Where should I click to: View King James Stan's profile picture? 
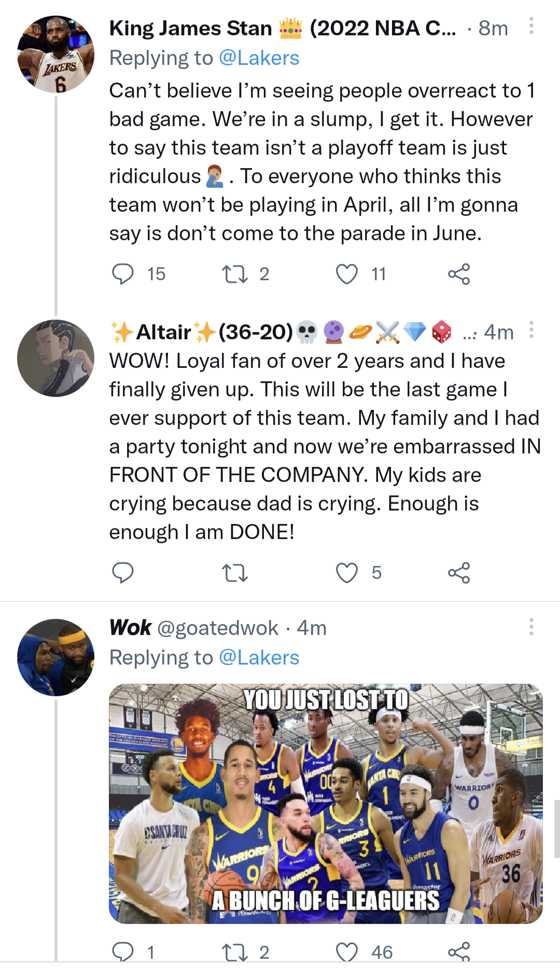coord(56,54)
